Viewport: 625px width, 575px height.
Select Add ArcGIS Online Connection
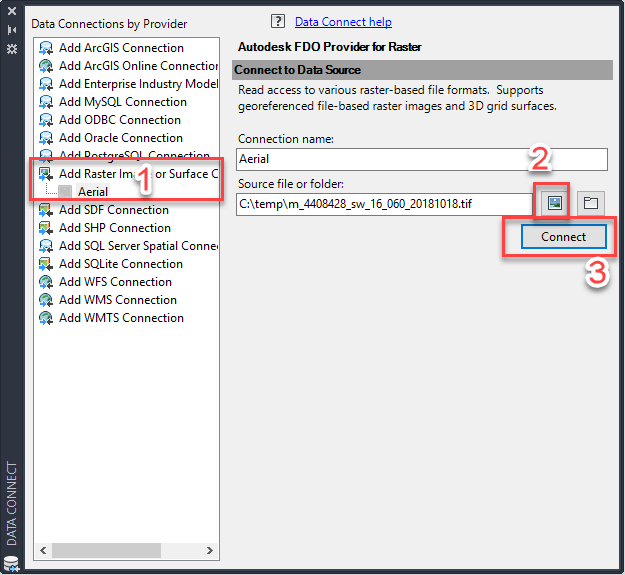(x=138, y=66)
